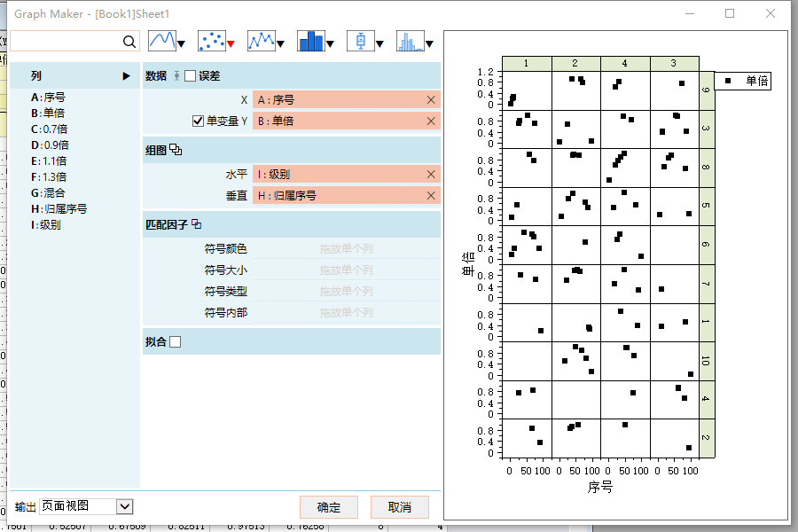This screenshot has width=798, height=532.
Task: Expand the 列 column list arrow
Action: point(126,76)
